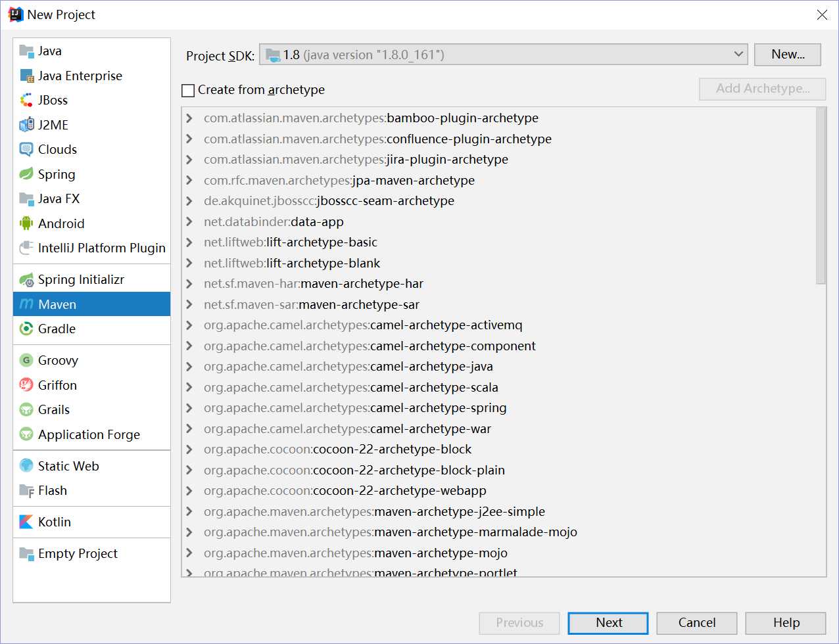Click the Maven m icon
Screen dimensions: 839x644
pos(26,304)
